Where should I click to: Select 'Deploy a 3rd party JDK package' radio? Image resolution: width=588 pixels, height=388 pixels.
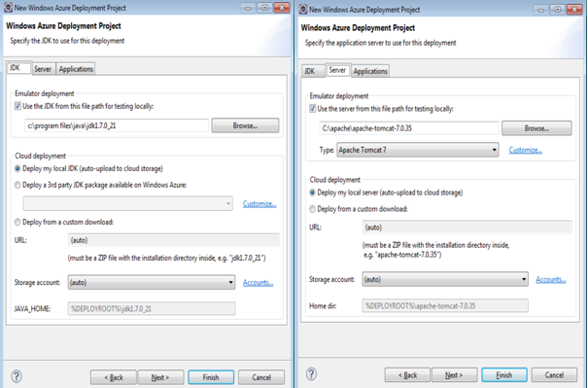point(17,185)
